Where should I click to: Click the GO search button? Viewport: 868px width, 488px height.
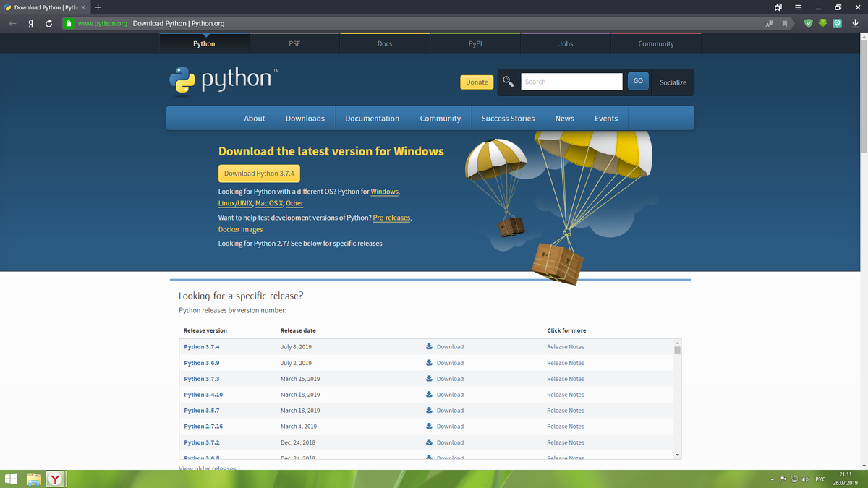tap(638, 81)
